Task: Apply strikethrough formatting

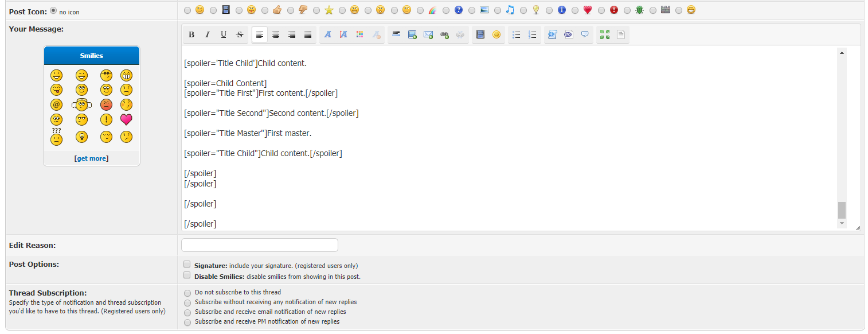Action: [240, 35]
